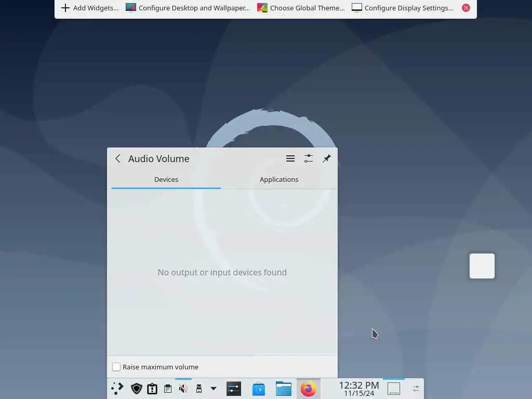Screen dimensions: 532x399
Task: Click Add Widgets... in the top toolbar
Action: point(90,8)
